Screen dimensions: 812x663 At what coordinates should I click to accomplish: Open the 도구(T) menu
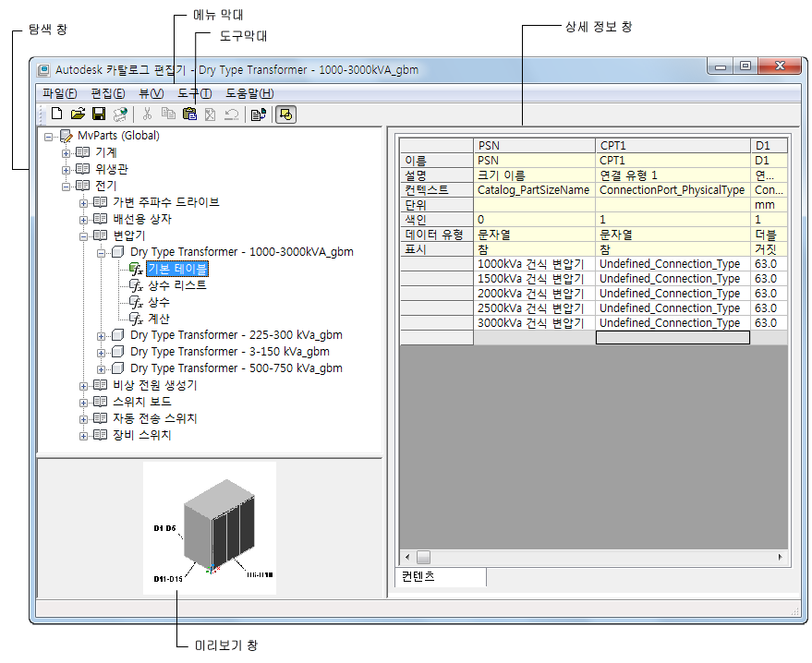pyautogui.click(x=195, y=93)
